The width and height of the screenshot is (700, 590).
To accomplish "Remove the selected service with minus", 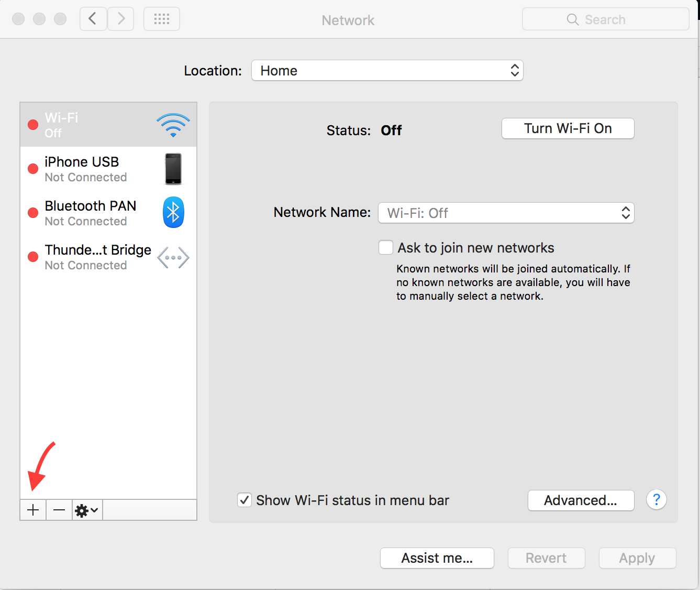I will click(59, 510).
